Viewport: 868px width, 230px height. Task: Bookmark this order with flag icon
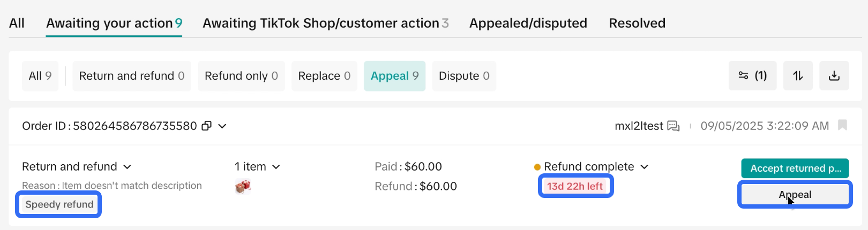(x=842, y=125)
